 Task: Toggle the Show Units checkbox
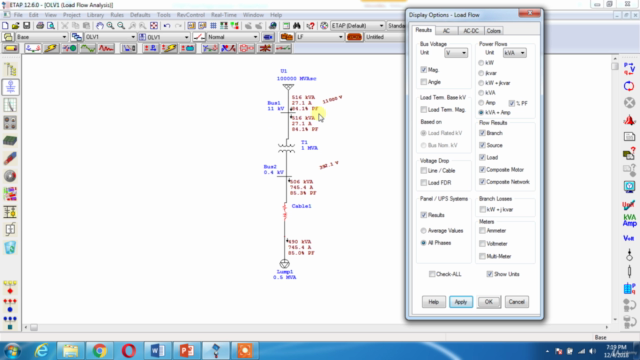[490, 274]
